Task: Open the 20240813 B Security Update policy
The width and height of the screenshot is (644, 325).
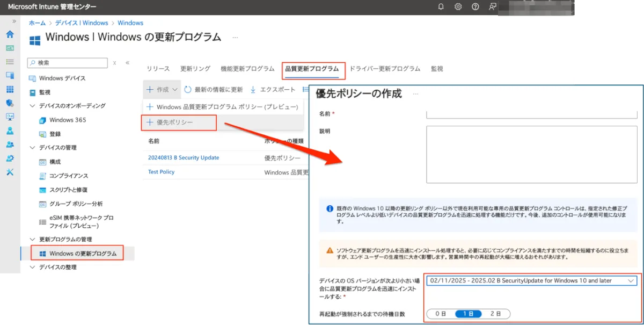Action: pos(184,157)
